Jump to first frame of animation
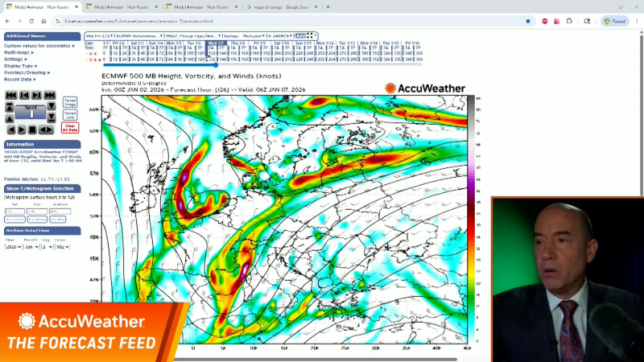The image size is (644, 362). click(x=10, y=95)
